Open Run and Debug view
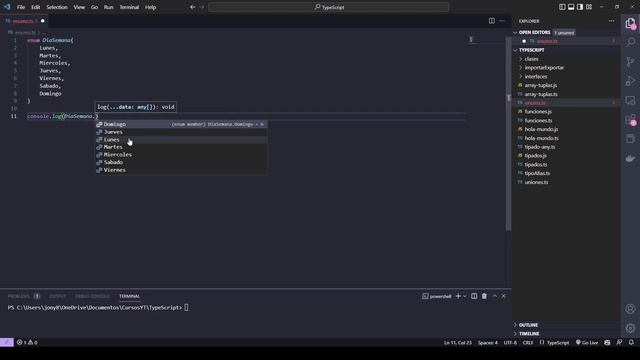The height and width of the screenshot is (360, 640). pyautogui.click(x=630, y=81)
